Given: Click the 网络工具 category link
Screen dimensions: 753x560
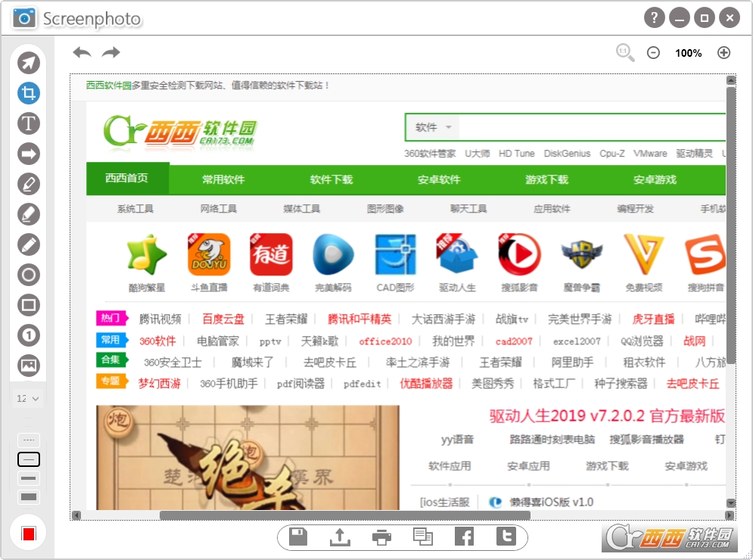Looking at the screenshot, I should click(219, 208).
